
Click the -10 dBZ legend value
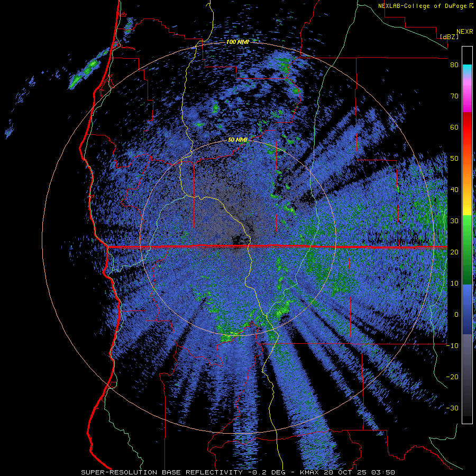coord(452,345)
